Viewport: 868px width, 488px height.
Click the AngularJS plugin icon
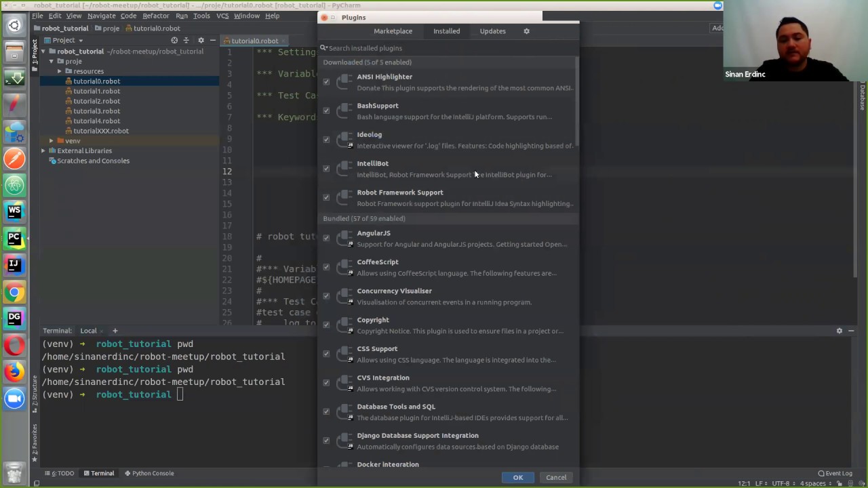345,239
